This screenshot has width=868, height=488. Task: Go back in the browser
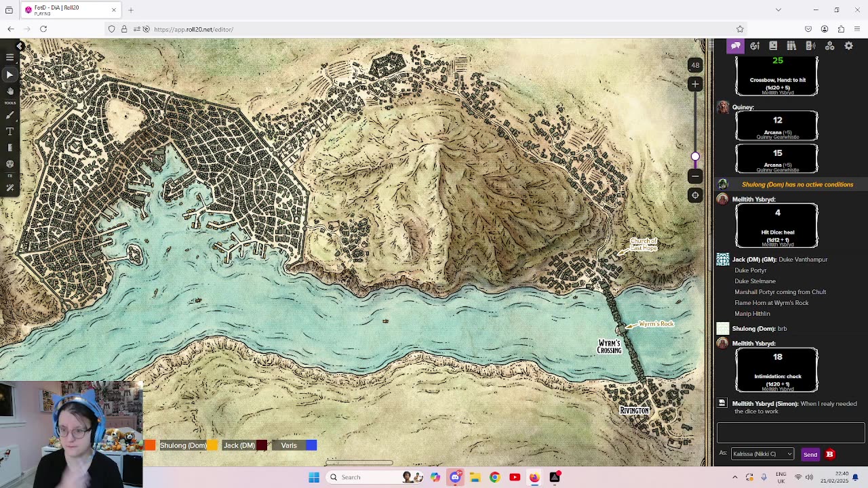click(x=11, y=29)
